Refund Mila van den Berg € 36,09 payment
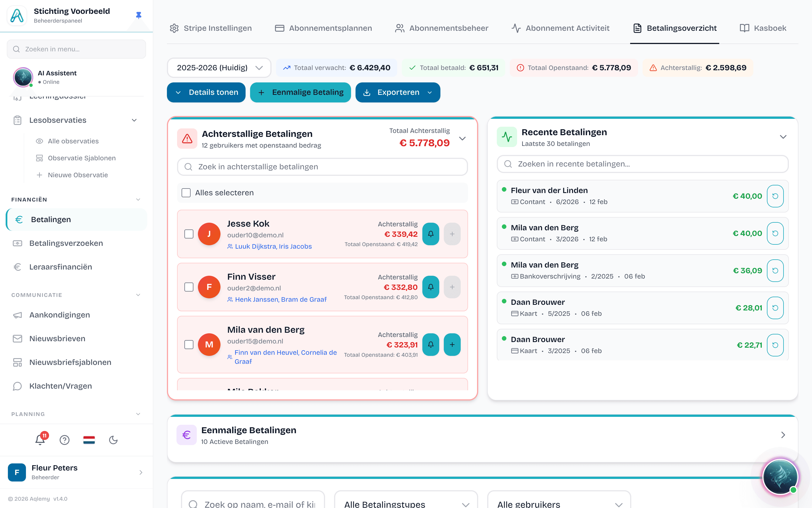The width and height of the screenshot is (812, 508). [x=775, y=271]
